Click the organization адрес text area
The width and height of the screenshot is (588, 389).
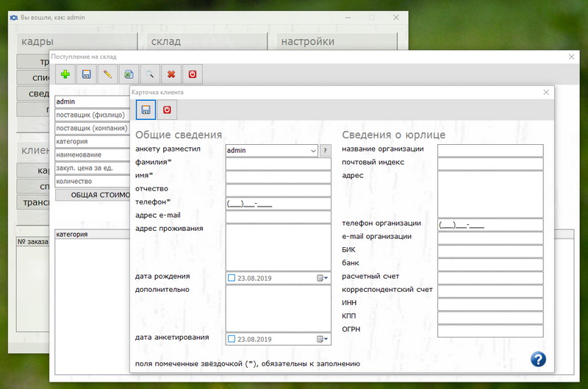coord(490,194)
